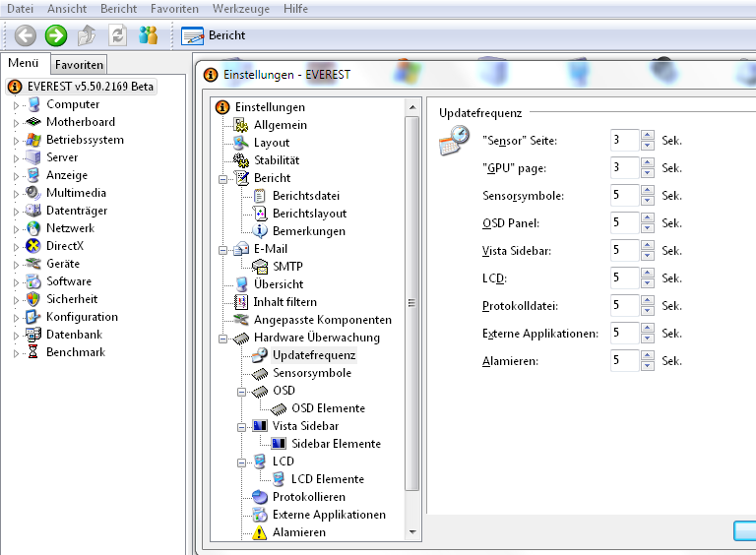Viewport: 756px width, 555px height.
Task: Click the Motherboard chip icon
Action: [33, 121]
